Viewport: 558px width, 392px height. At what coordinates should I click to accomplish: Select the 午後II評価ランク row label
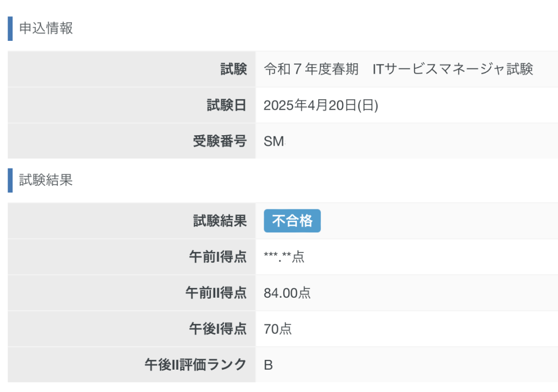[x=195, y=365]
